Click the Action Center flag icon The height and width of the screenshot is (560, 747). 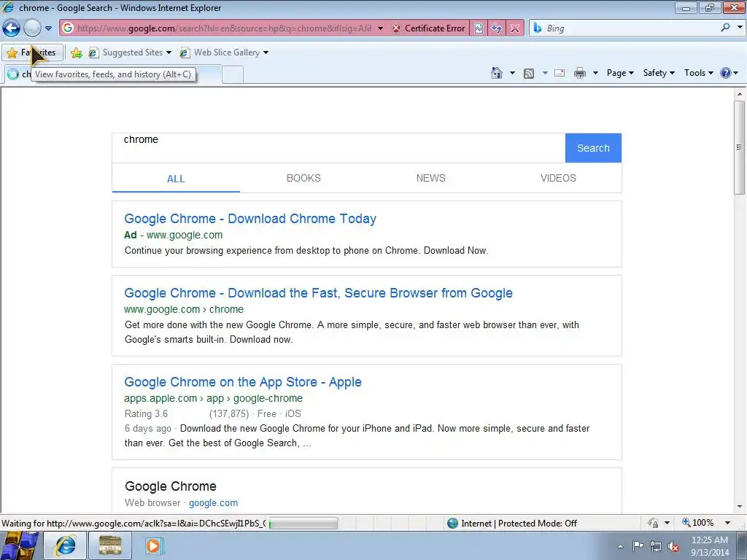pos(638,546)
